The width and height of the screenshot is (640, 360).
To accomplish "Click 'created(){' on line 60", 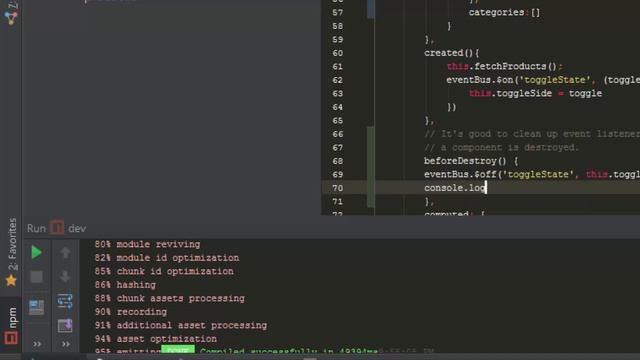I will click(x=452, y=53).
